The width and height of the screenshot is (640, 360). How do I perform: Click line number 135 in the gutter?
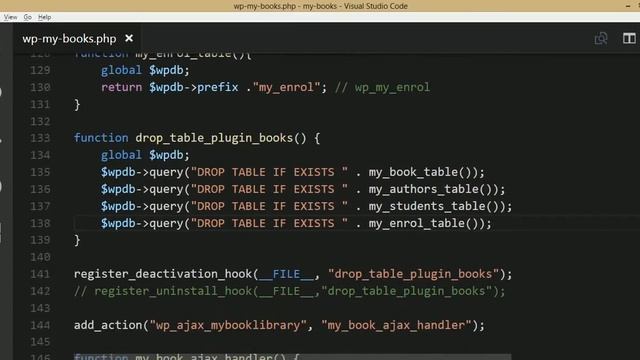[x=40, y=172]
